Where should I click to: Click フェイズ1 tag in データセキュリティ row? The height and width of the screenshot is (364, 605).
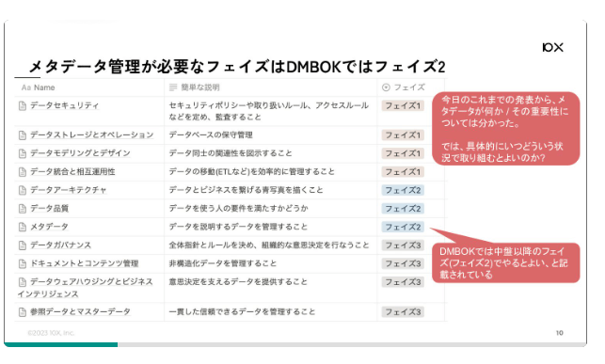pyautogui.click(x=403, y=105)
